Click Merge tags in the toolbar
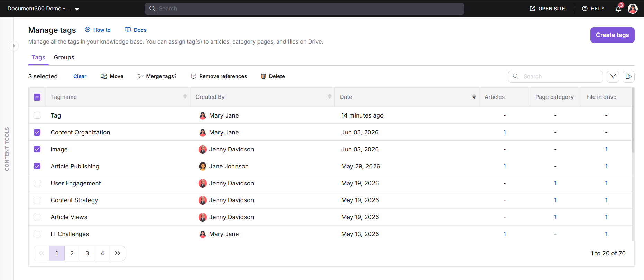 (157, 76)
